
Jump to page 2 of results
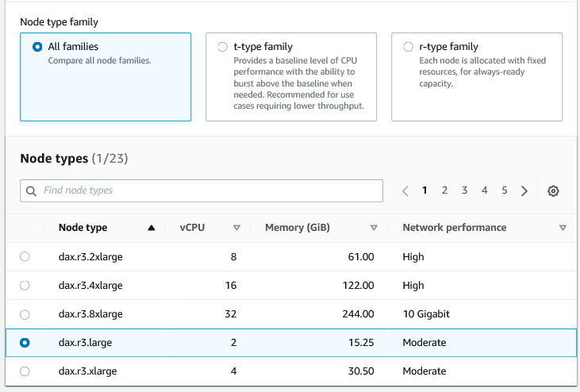pos(445,190)
